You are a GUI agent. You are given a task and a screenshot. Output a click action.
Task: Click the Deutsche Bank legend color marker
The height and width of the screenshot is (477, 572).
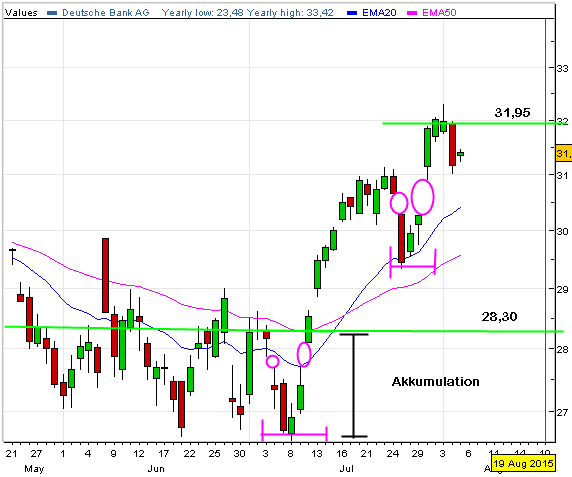point(52,13)
